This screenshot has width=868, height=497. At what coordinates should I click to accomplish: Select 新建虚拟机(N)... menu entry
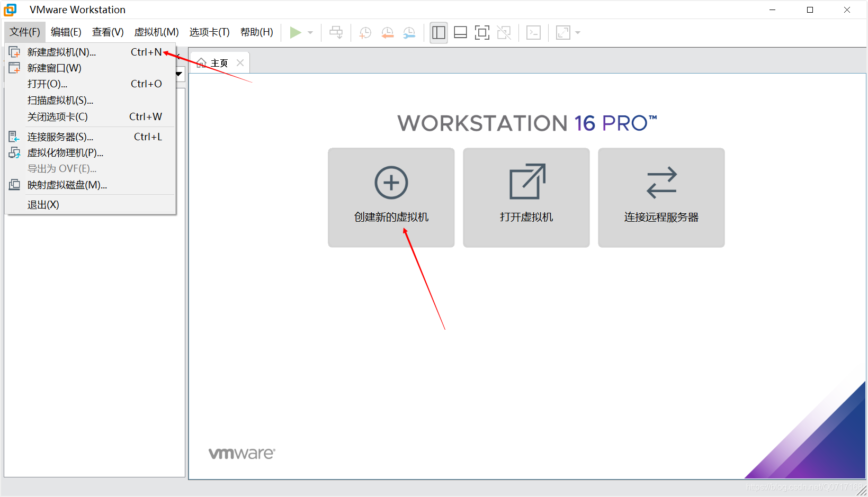coord(90,52)
